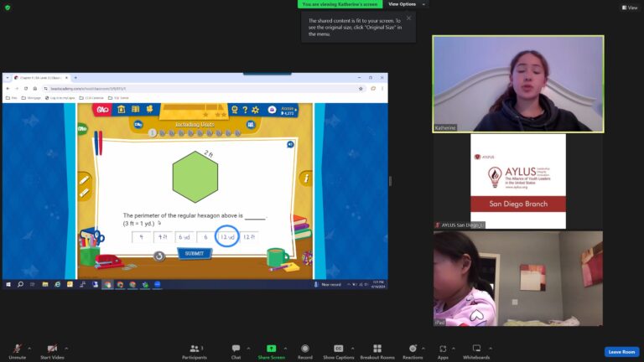Select the circled answer tile "12 yd"
This screenshot has width=644, height=362.
pos(227,237)
